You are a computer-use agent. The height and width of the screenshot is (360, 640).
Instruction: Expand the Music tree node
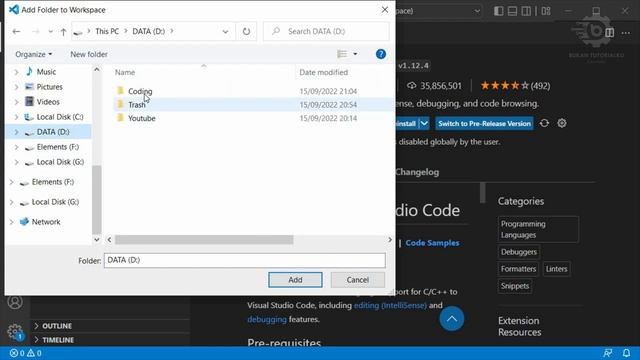coord(16,72)
